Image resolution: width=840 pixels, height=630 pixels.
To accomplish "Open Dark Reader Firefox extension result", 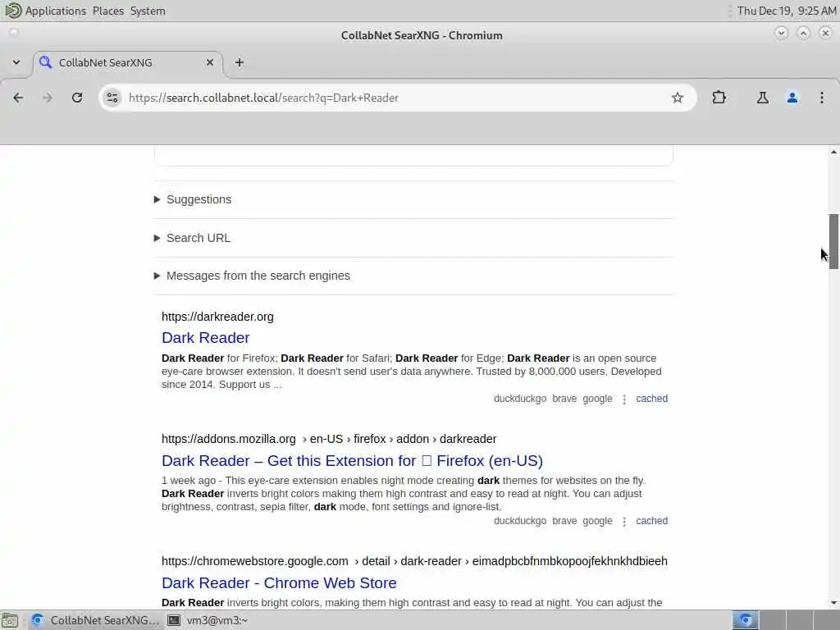I will 352,461.
